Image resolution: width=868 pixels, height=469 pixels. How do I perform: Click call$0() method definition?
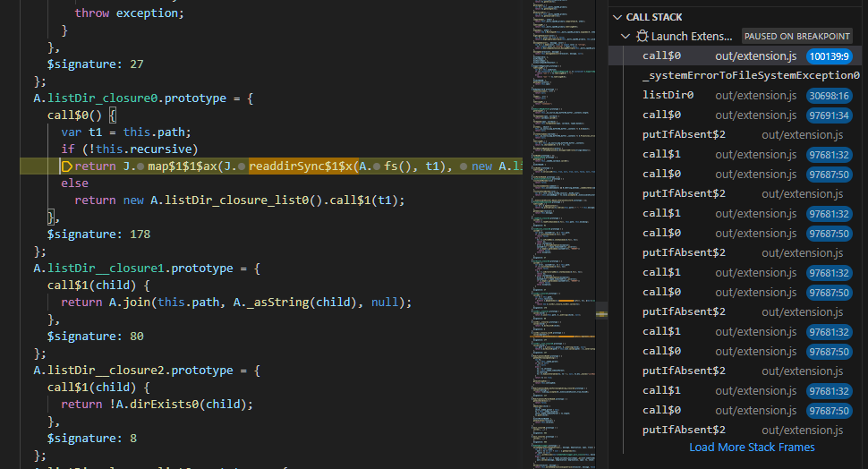click(81, 115)
